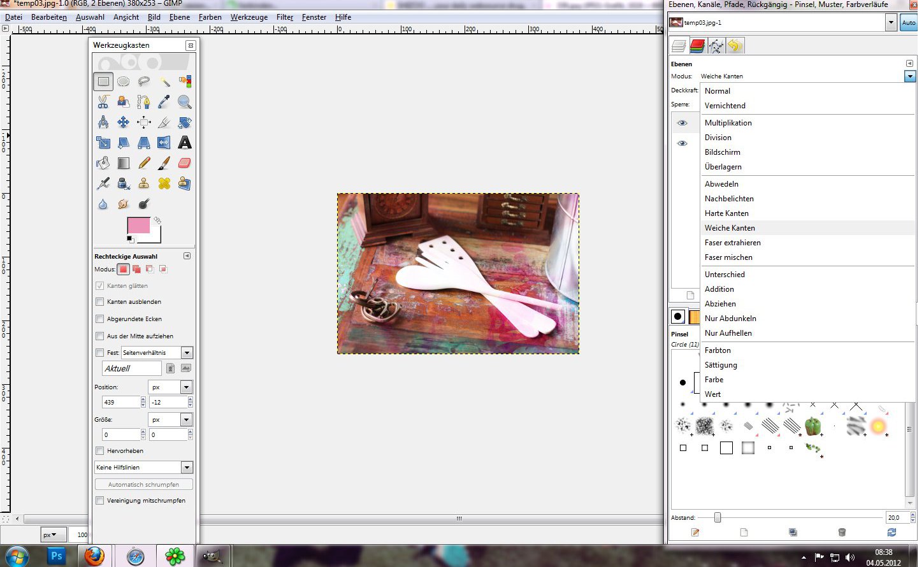Choose the Free select lasso tool
This screenshot has width=924, height=567.
[144, 82]
